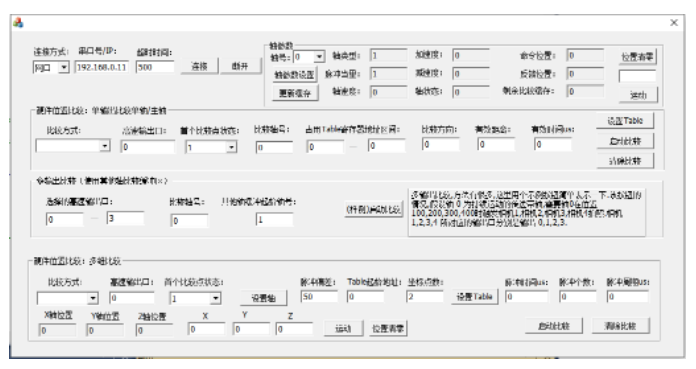The width and height of the screenshot is (696, 369).
Task: Click 位置清零 button in axis parameters group
Action: coord(637,57)
